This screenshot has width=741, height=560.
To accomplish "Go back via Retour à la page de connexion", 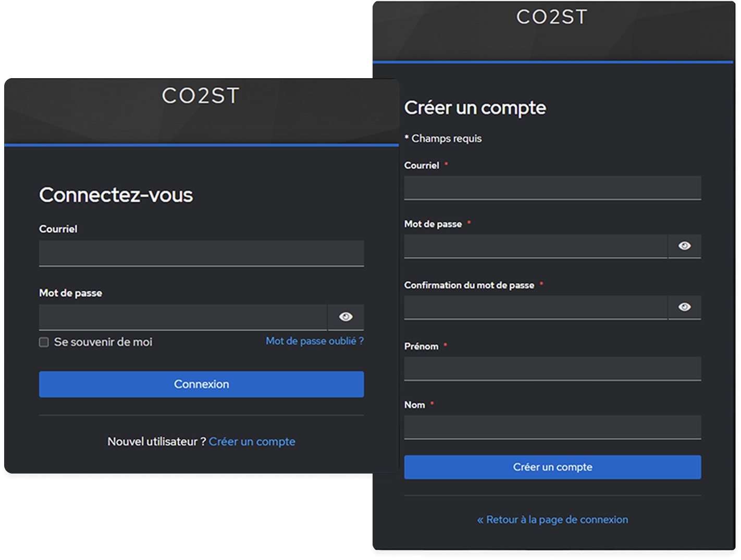I will coord(552,520).
